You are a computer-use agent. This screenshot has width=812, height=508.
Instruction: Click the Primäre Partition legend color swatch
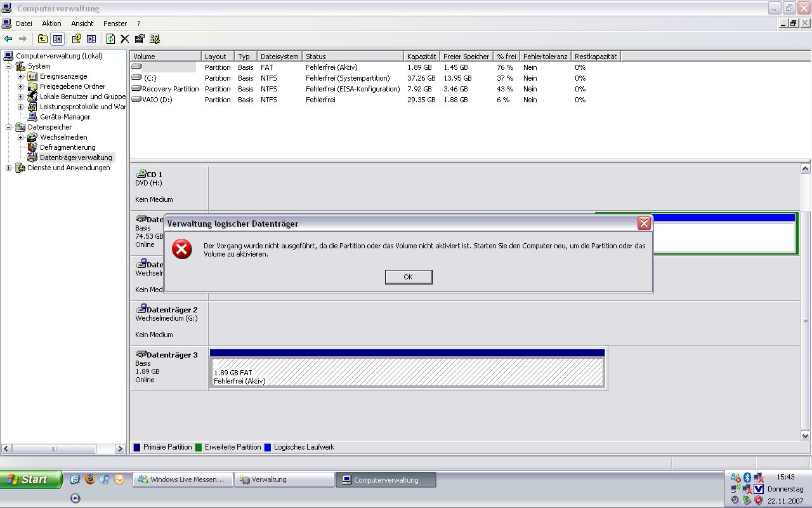137,448
